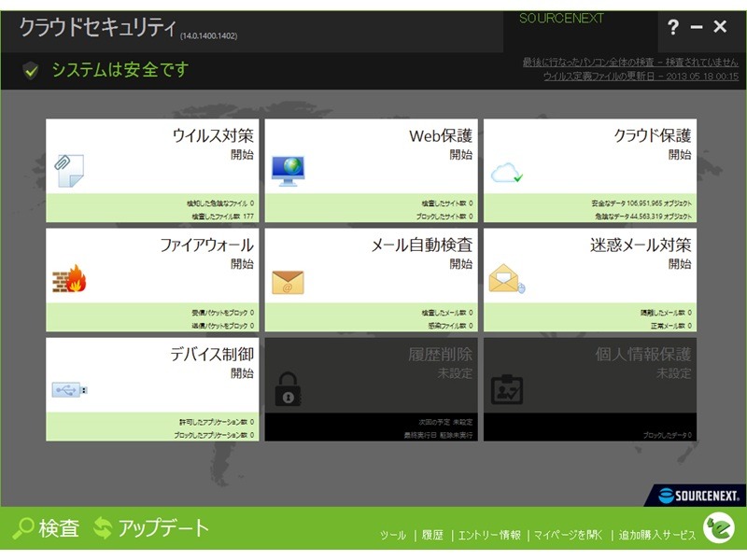Click the クラウドセキュリティ window title
The height and width of the screenshot is (560, 747).
coord(97,27)
